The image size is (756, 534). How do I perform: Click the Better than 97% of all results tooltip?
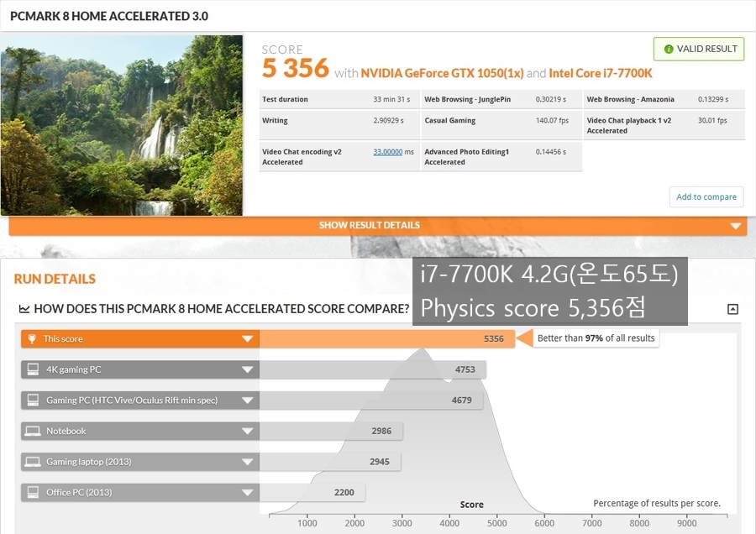tap(596, 338)
